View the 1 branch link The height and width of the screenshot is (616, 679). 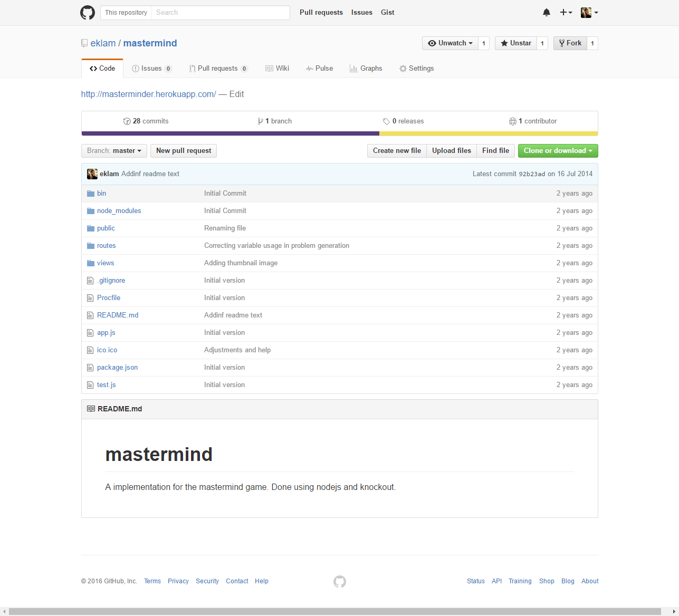coord(275,121)
